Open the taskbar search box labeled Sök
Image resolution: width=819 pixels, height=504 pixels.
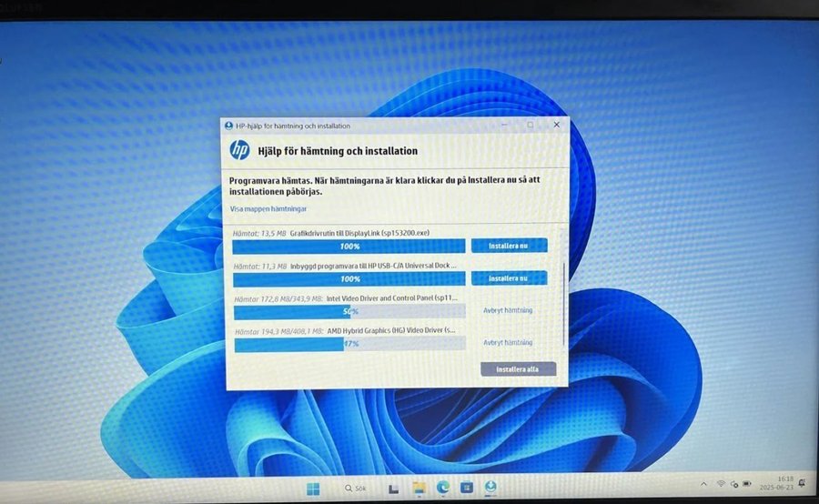(356, 489)
